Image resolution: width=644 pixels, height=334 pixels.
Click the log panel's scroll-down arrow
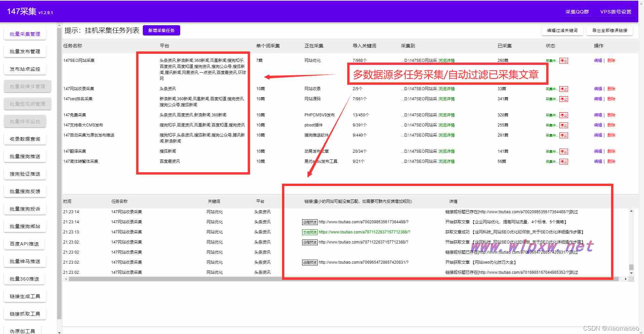pyautogui.click(x=631, y=273)
